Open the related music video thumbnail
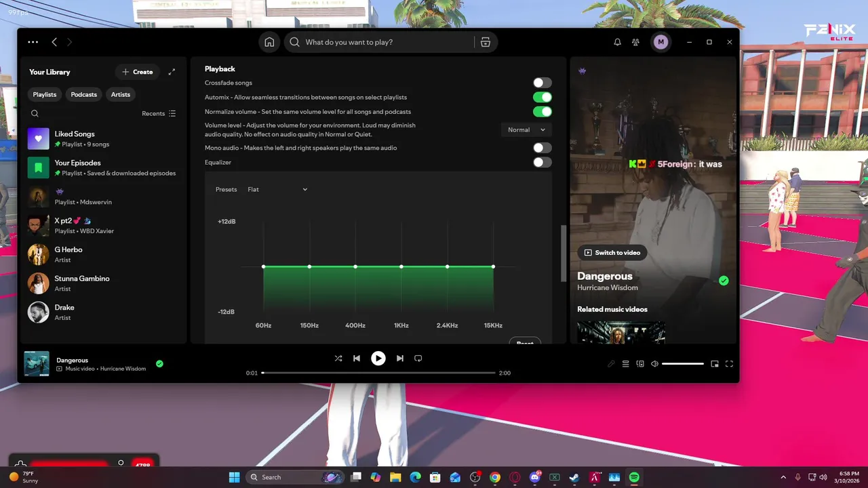This screenshot has height=488, width=868. point(621,332)
